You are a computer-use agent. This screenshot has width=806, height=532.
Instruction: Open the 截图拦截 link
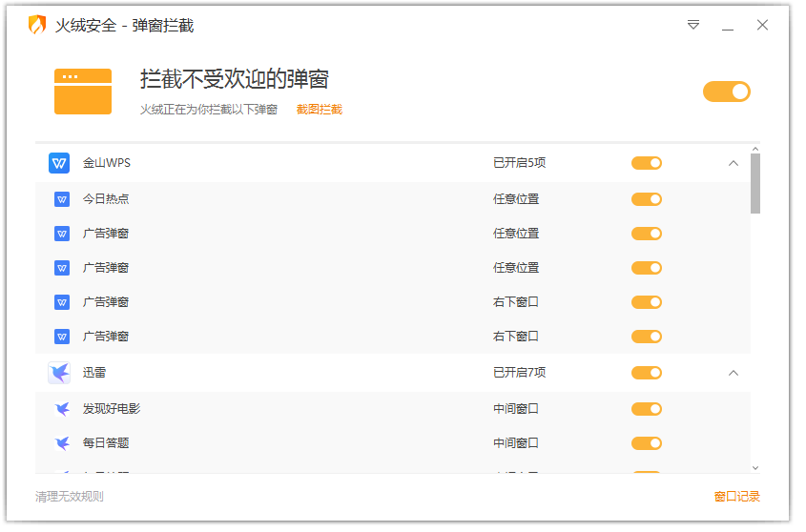point(320,110)
